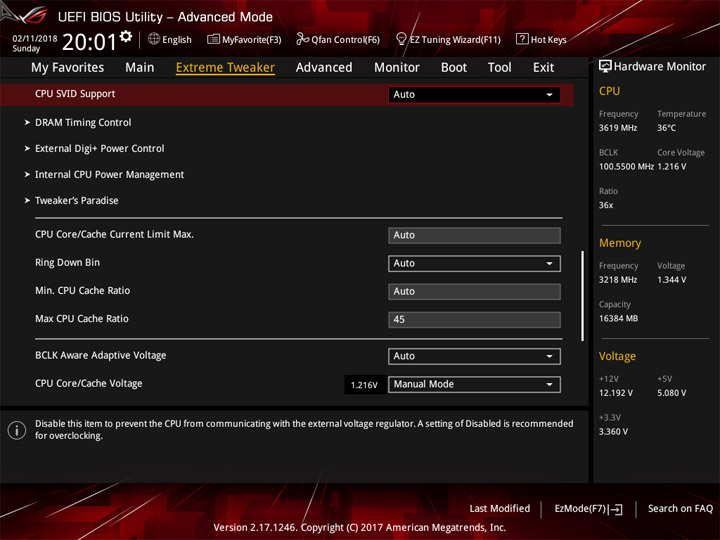
Task: Click the Min. CPU Cache Ratio field
Action: point(474,292)
